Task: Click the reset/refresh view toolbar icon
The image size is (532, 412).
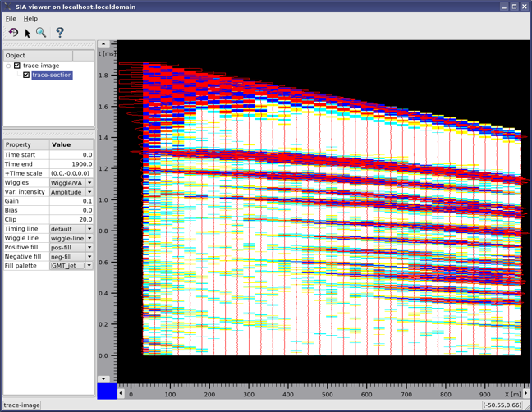Action: coord(13,33)
